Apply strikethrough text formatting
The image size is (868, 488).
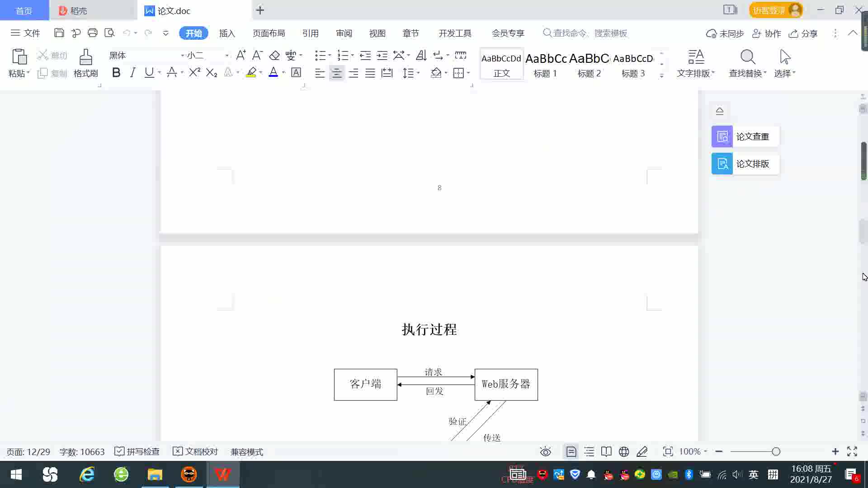[171, 72]
